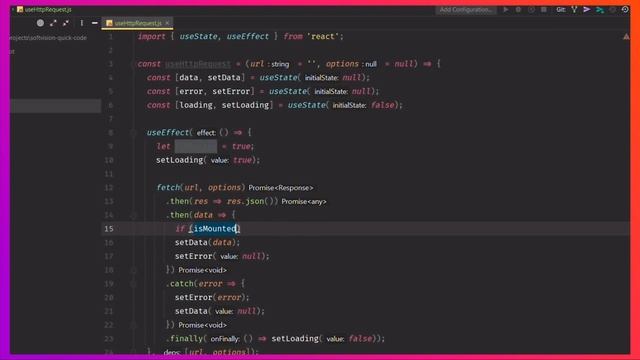Click the highlighted variable after let on line 9
Image resolution: width=640 pixels, height=360 pixels.
(x=196, y=146)
